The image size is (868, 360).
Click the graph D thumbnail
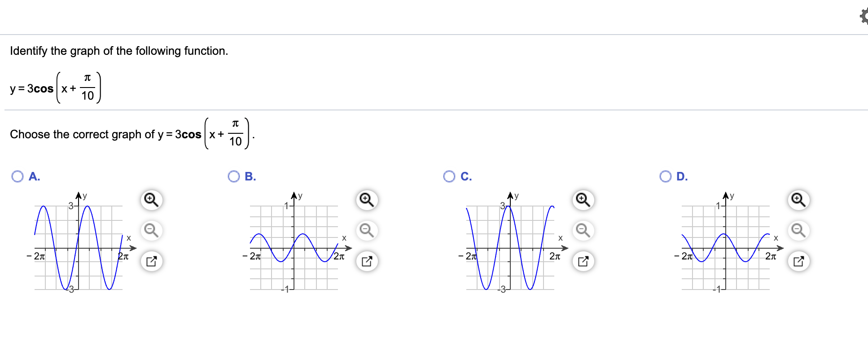point(728,243)
